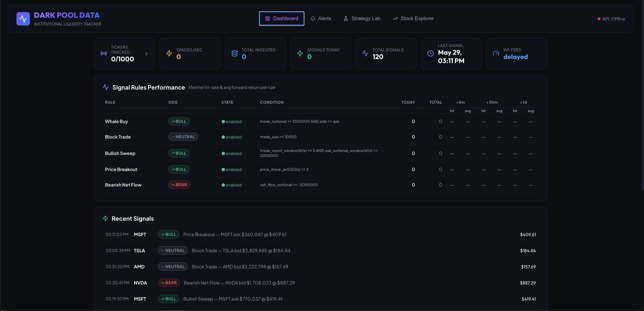Image resolution: width=644 pixels, height=311 pixels.
Task: Switch to the Alerts tab
Action: 321,18
